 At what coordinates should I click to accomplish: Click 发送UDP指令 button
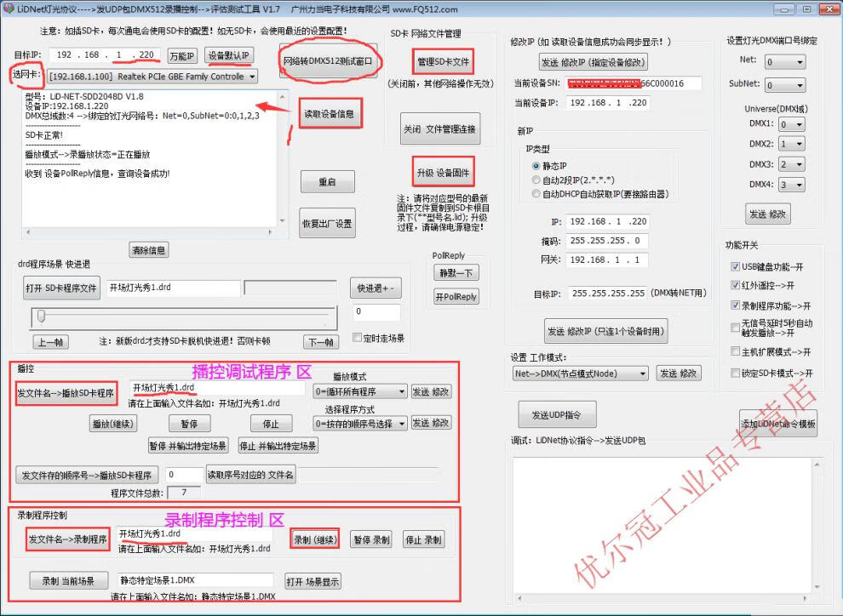tap(557, 414)
